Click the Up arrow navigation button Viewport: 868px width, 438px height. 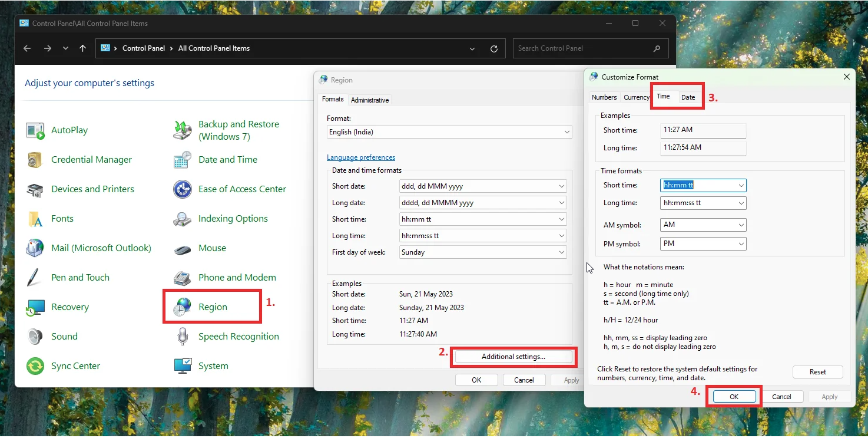[x=82, y=48]
